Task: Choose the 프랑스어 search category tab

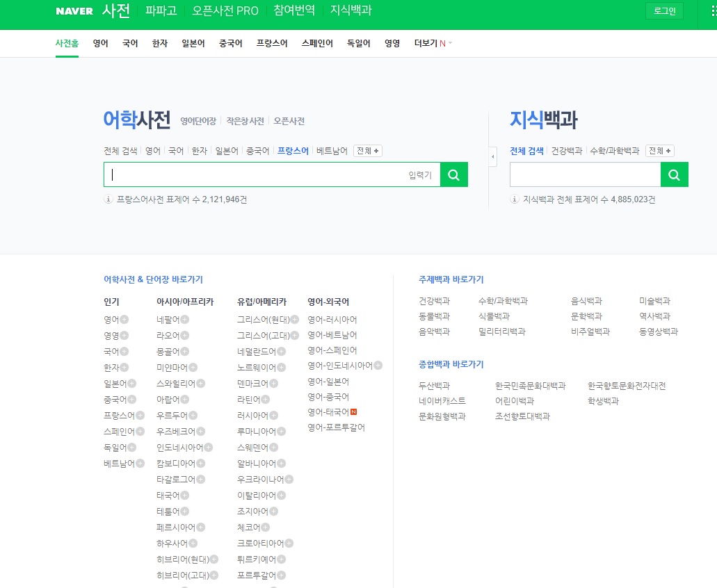Action: [293, 151]
